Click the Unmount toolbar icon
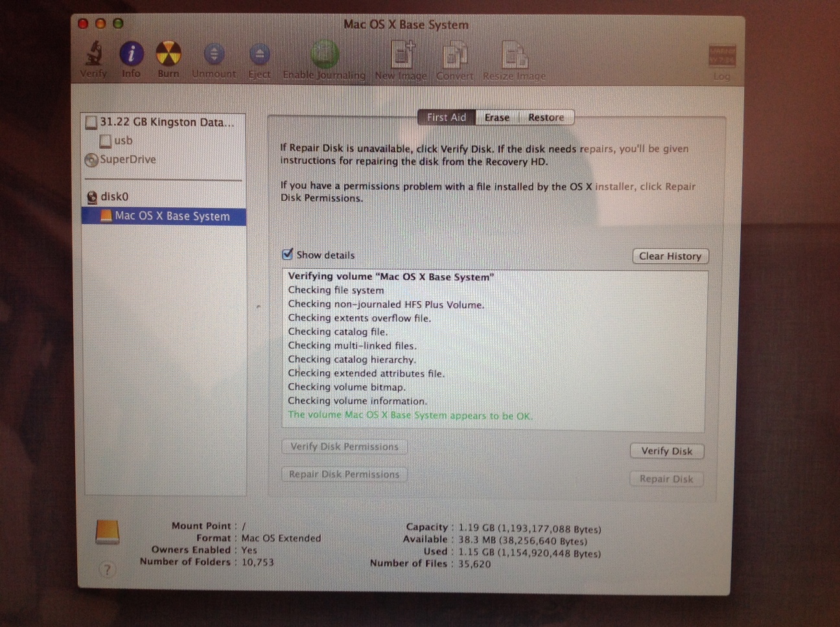This screenshot has height=627, width=840. 214,54
